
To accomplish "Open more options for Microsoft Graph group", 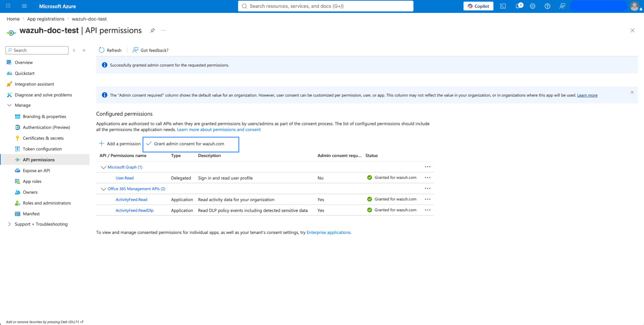I will 428,167.
